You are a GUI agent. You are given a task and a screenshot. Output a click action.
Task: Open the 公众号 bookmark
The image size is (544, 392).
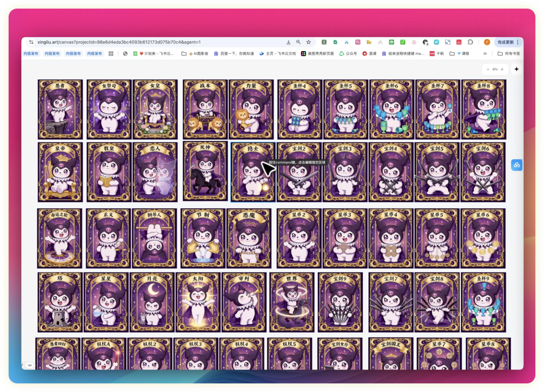(348, 54)
